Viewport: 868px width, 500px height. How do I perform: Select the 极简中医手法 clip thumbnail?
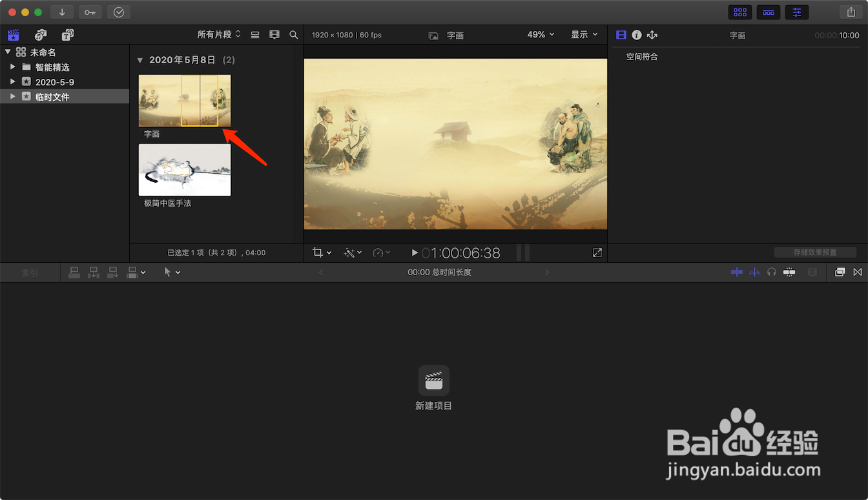click(185, 170)
